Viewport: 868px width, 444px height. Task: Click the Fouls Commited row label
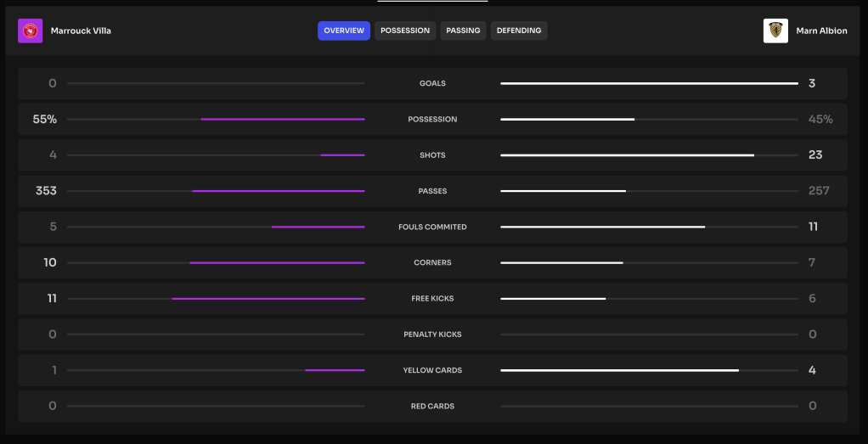click(x=432, y=228)
